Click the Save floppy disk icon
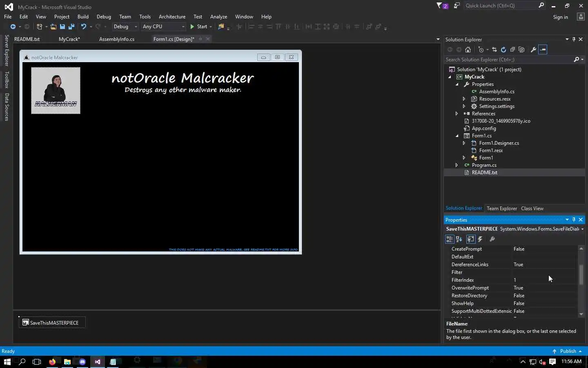 click(62, 27)
